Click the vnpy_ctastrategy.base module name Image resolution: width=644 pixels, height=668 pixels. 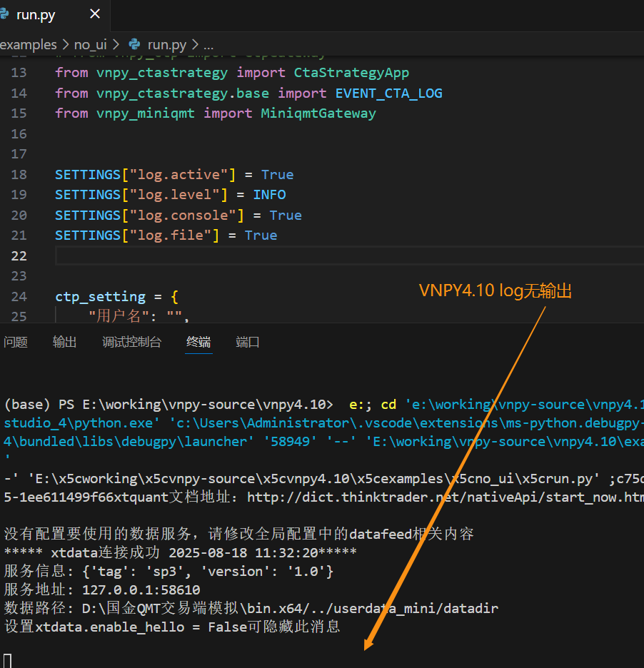(x=182, y=93)
